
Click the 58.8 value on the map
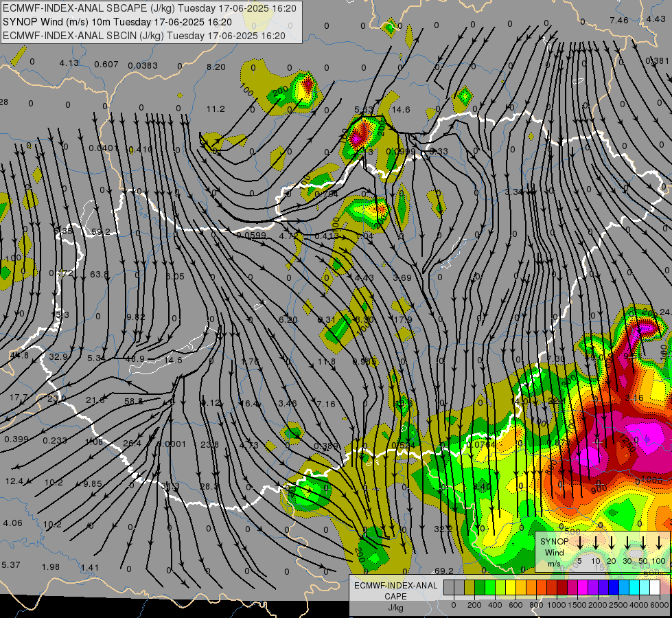(x=133, y=402)
